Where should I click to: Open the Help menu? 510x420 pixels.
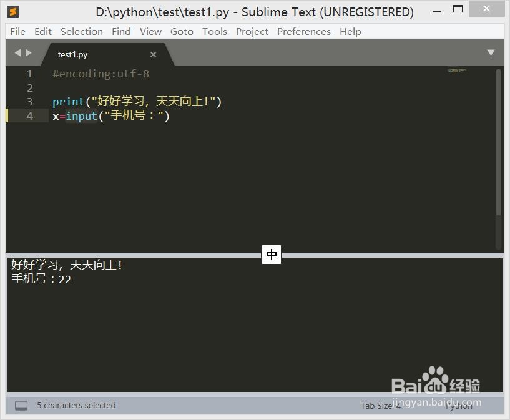click(350, 31)
